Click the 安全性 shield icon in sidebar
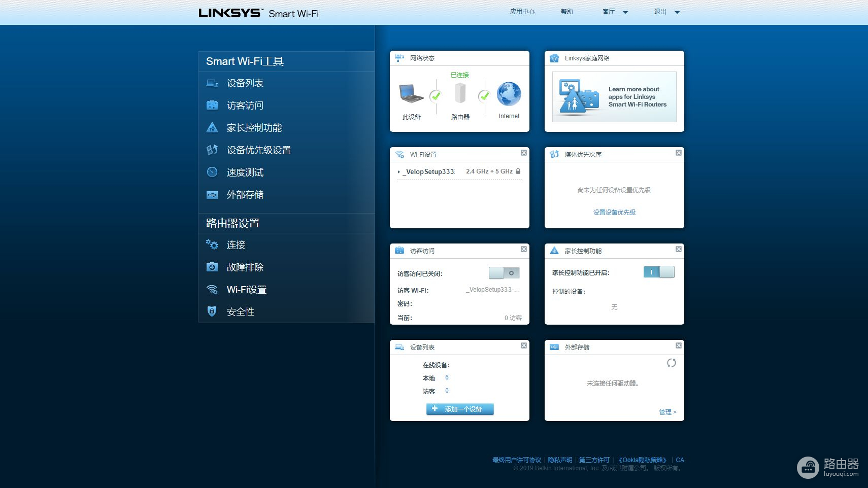 (212, 311)
